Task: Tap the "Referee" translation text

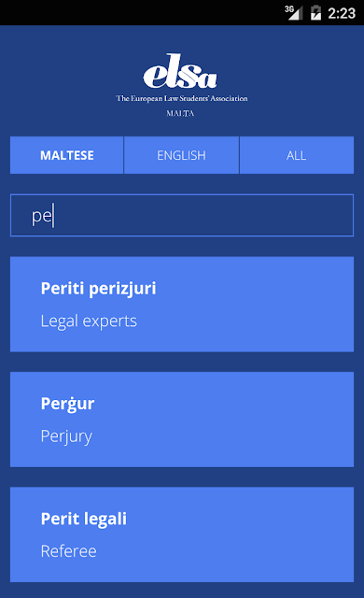Action: click(68, 551)
